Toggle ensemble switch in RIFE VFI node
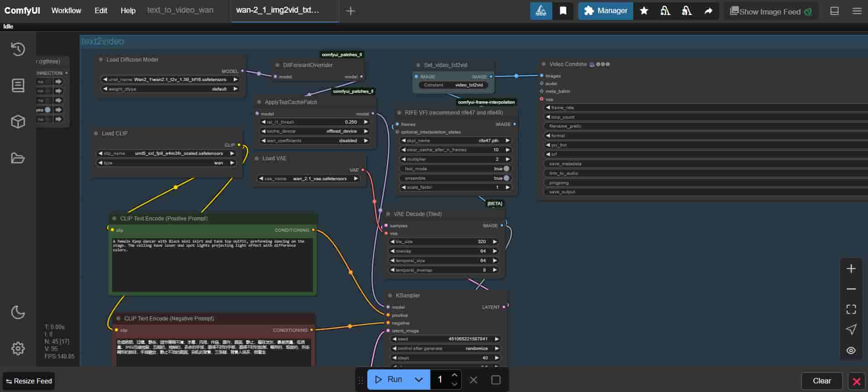Image resolution: width=868 pixels, height=392 pixels. [506, 178]
